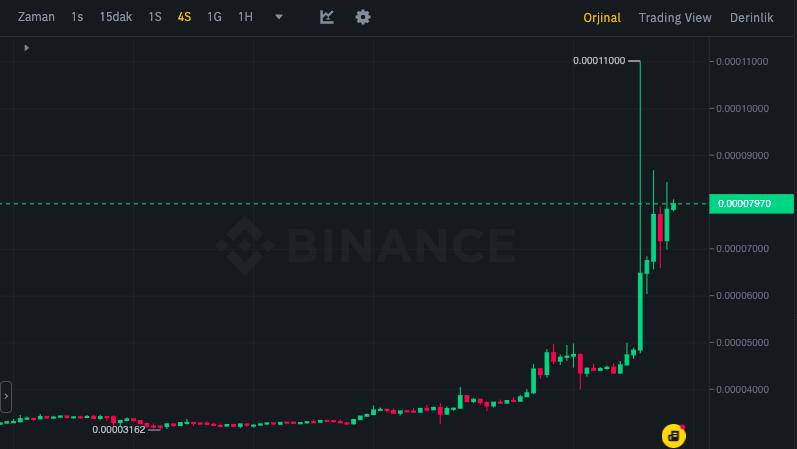Click the Zaman time view button
797x449 pixels.
36,17
